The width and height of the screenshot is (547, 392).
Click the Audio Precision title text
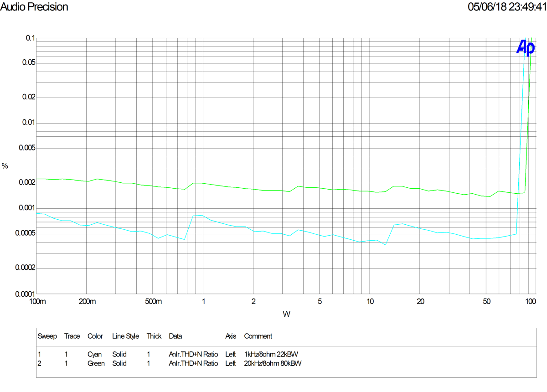click(34, 7)
